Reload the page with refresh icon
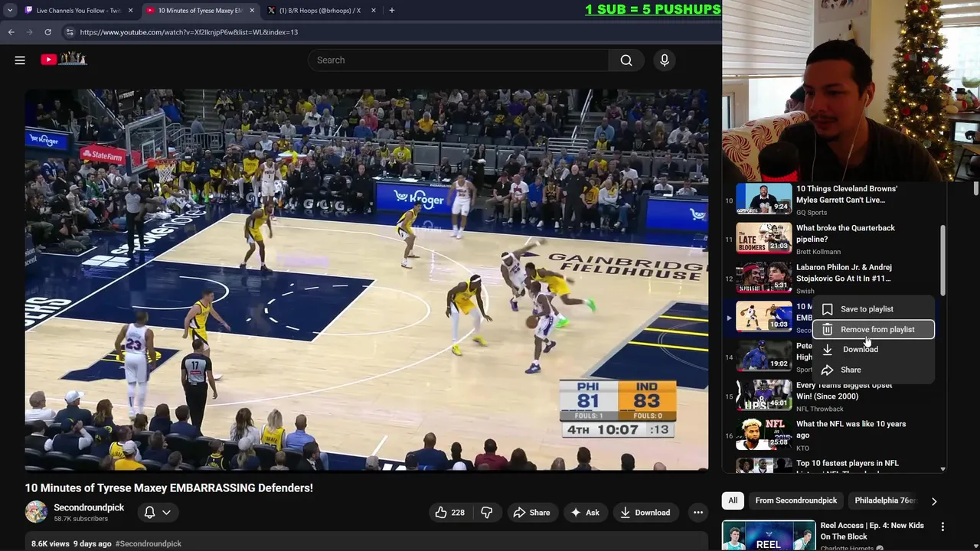 coord(47,32)
